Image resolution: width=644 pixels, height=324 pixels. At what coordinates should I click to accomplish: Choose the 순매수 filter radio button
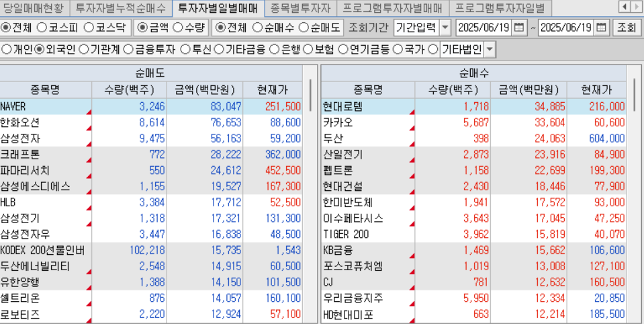click(257, 28)
